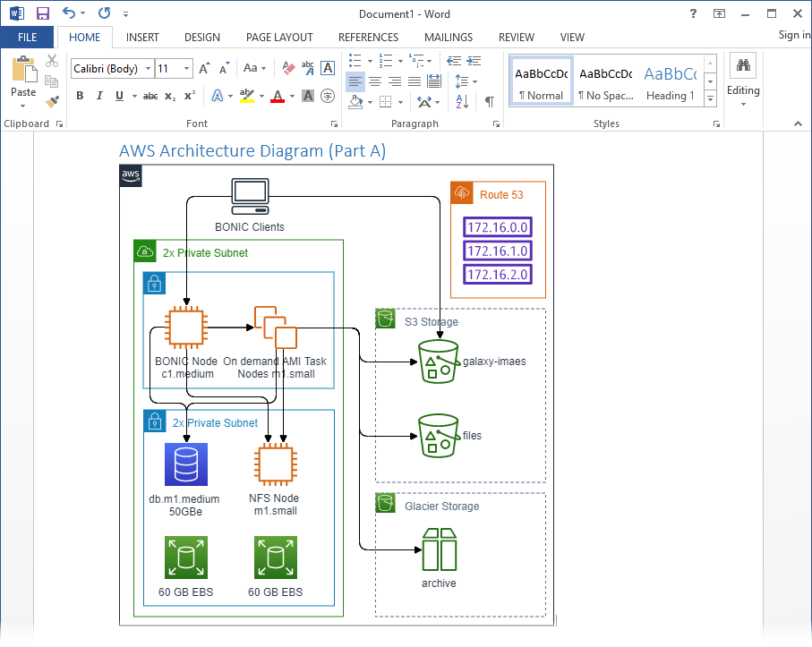This screenshot has width=812, height=647.
Task: Switch to the INSERT tab
Action: pos(142,38)
